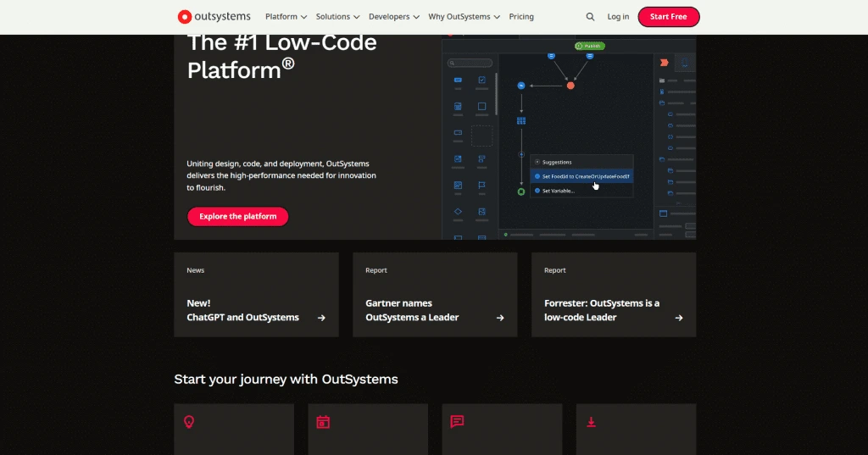Click the blue table grid node in the flow
Viewport: 868px width, 455px height.
click(521, 120)
